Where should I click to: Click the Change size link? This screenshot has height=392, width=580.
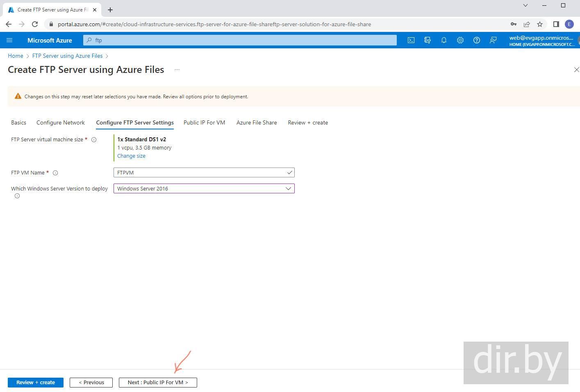[131, 156]
